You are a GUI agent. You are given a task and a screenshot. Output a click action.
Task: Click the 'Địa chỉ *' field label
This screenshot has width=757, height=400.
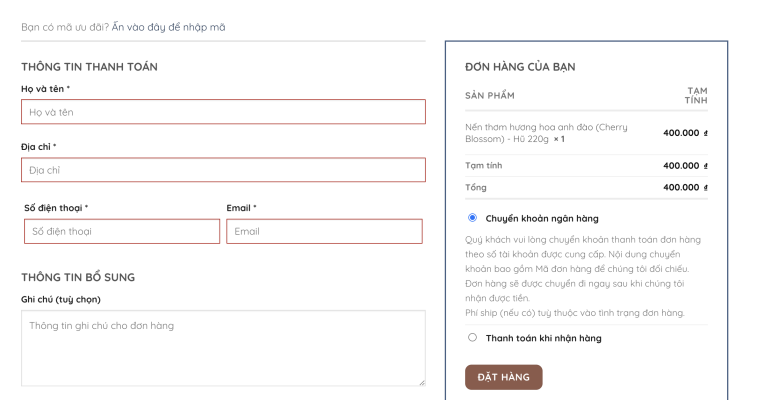38,147
